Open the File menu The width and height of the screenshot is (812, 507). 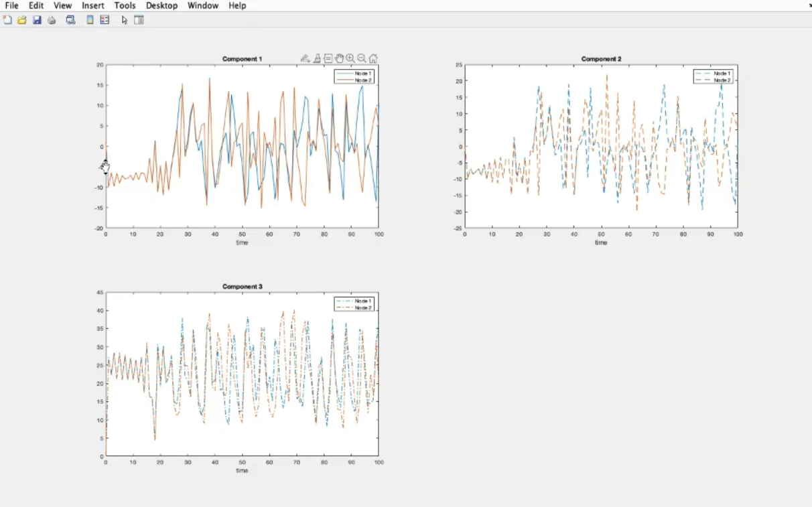[x=11, y=5]
